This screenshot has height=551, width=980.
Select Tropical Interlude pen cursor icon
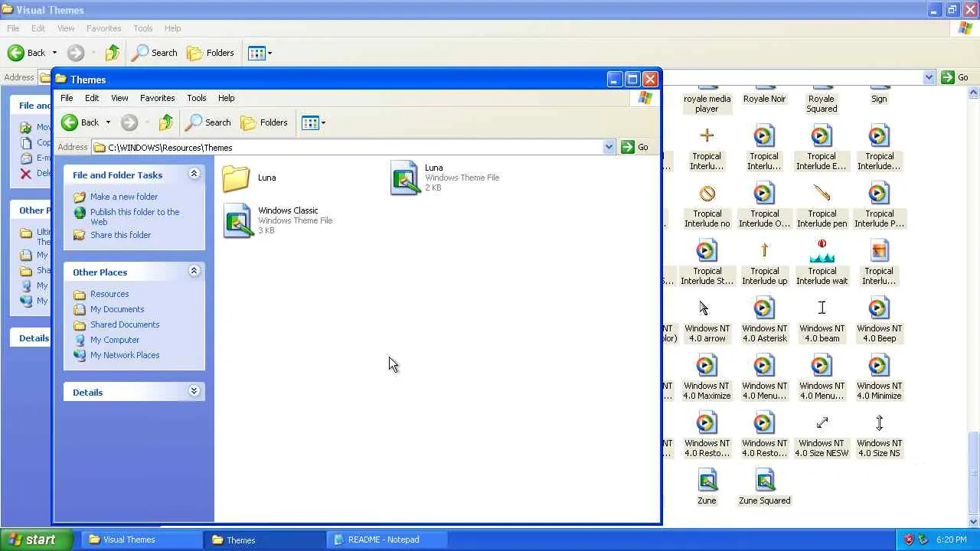tap(822, 194)
